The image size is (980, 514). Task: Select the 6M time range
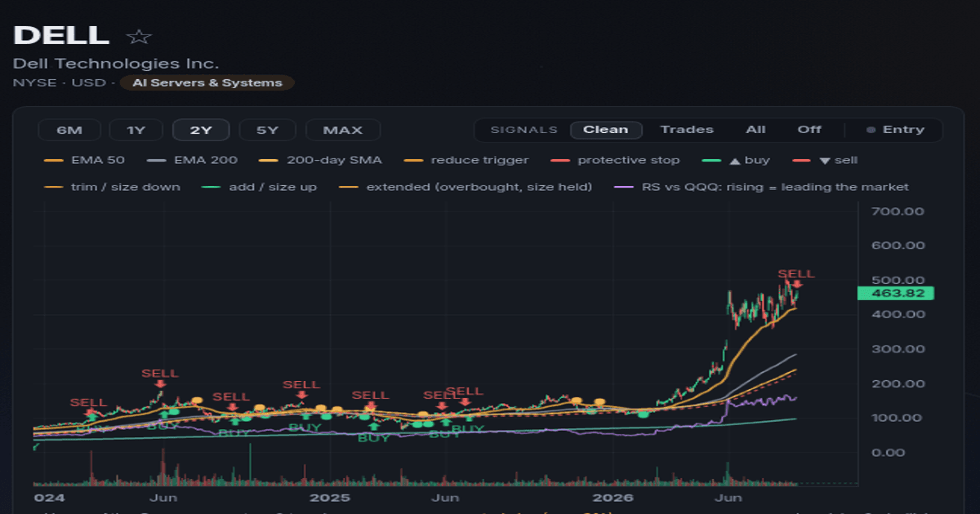click(69, 130)
